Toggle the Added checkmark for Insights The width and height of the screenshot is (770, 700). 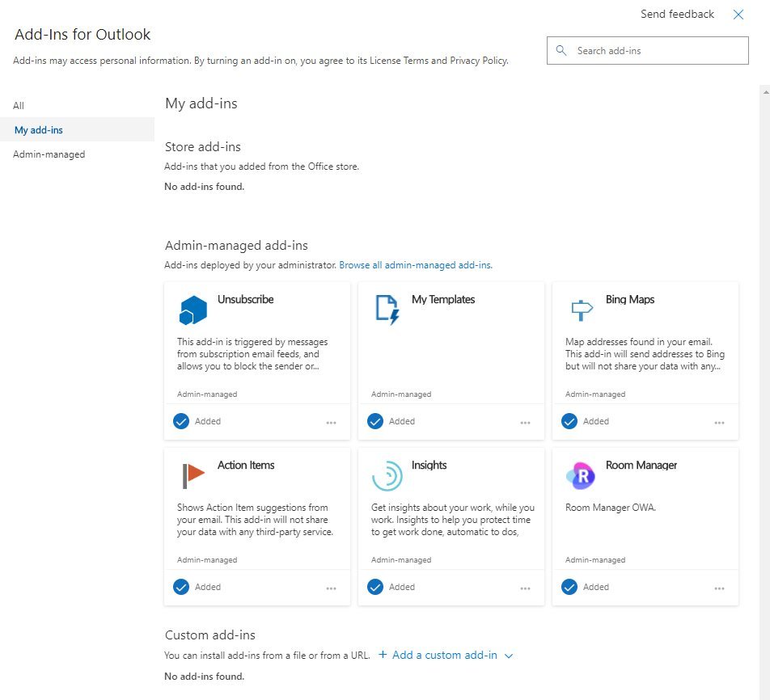[x=375, y=587]
